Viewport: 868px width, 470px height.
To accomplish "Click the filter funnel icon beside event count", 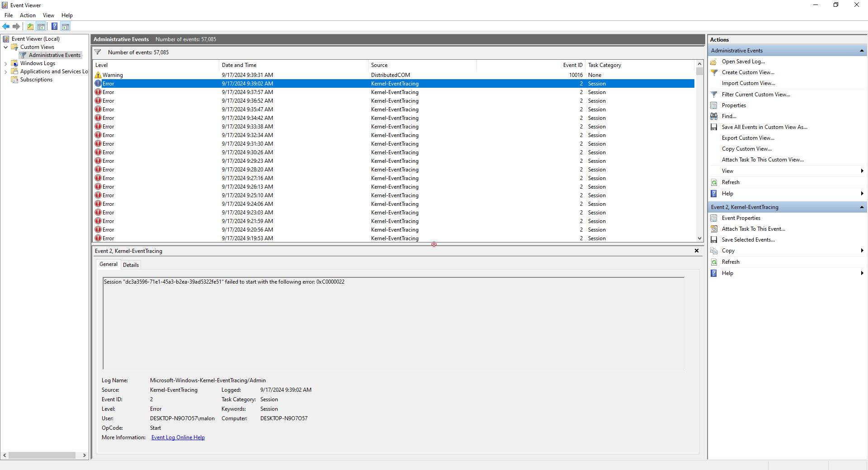I will coord(98,52).
